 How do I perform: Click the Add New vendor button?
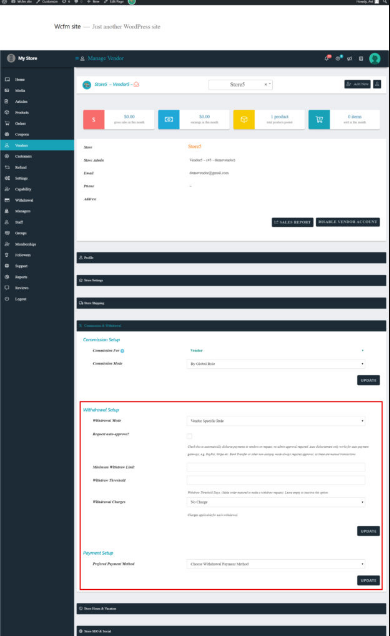click(x=357, y=84)
